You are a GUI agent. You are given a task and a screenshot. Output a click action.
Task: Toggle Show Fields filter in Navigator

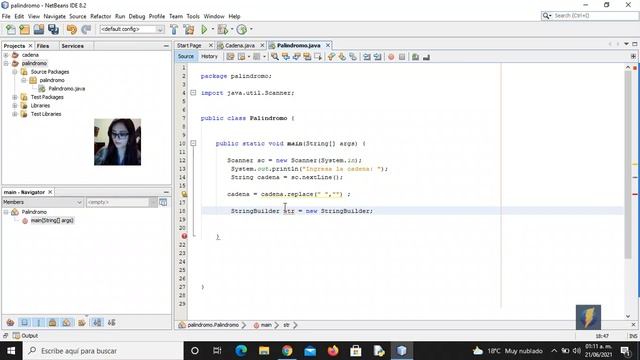coord(24,322)
